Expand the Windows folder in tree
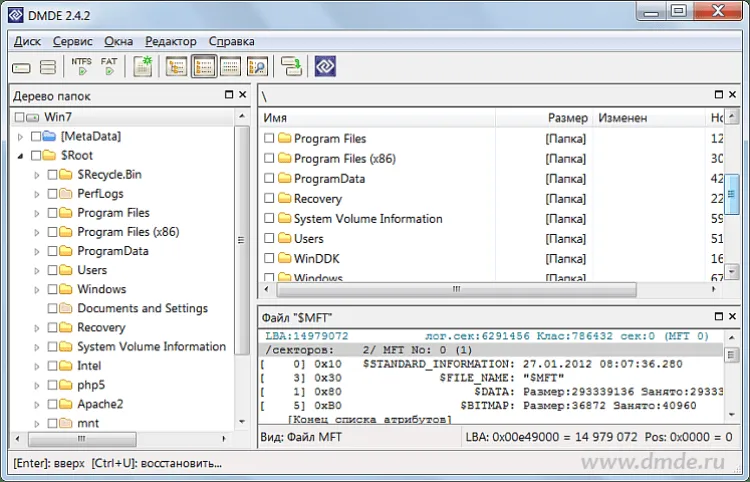 click(x=37, y=290)
